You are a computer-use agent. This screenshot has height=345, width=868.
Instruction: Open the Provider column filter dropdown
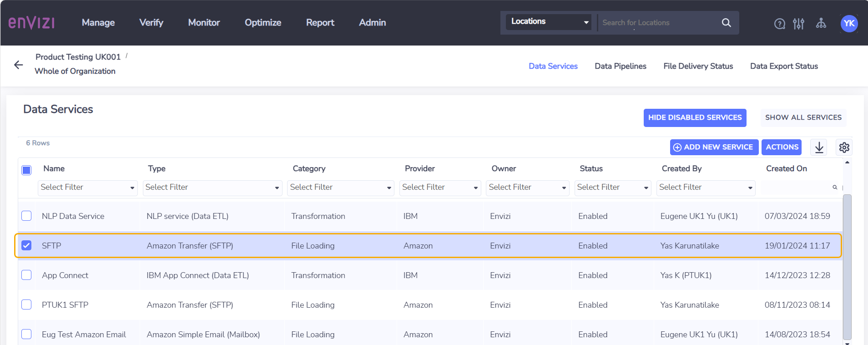tap(440, 188)
